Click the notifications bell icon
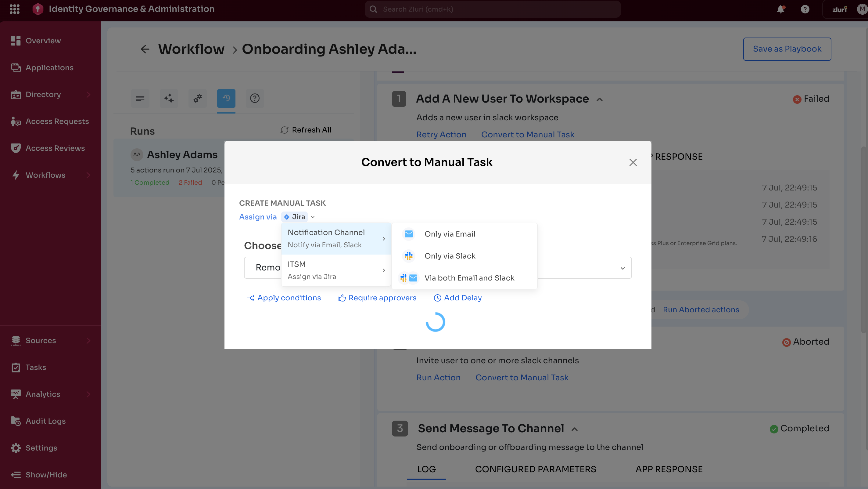This screenshot has width=868, height=489. [x=780, y=9]
